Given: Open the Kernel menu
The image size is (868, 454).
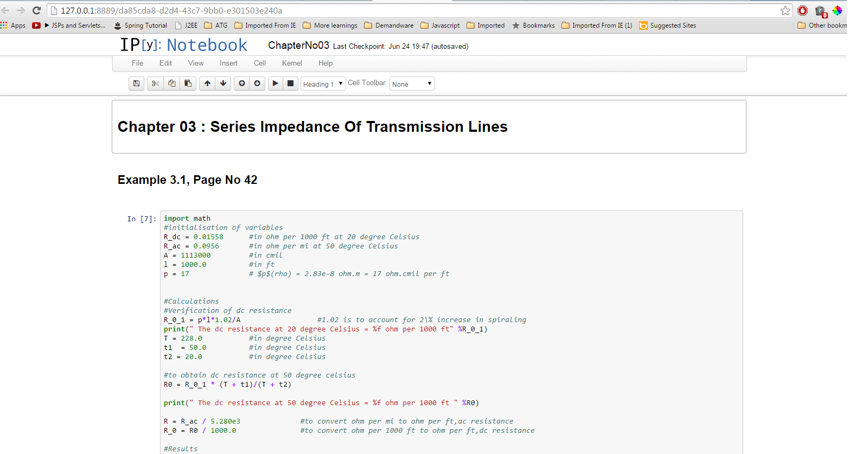Looking at the screenshot, I should pos(292,63).
